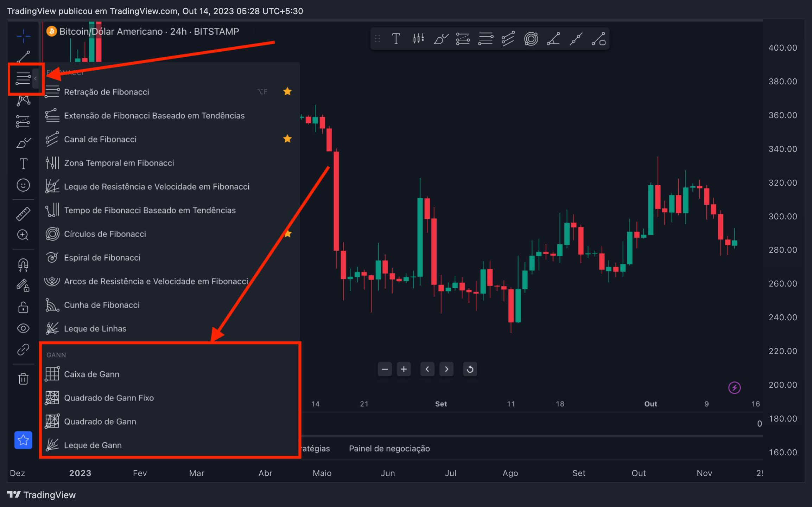Click the link drawings sync icon

click(23, 350)
